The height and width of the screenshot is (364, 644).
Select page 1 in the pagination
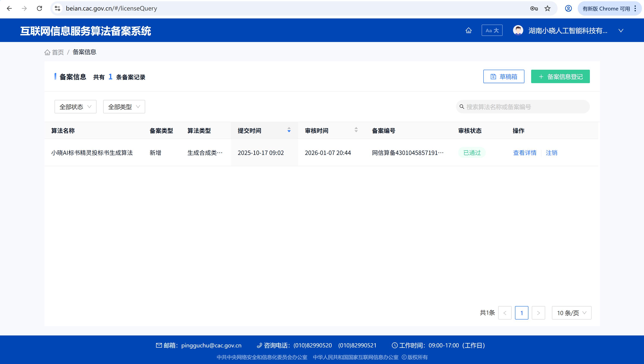point(521,313)
